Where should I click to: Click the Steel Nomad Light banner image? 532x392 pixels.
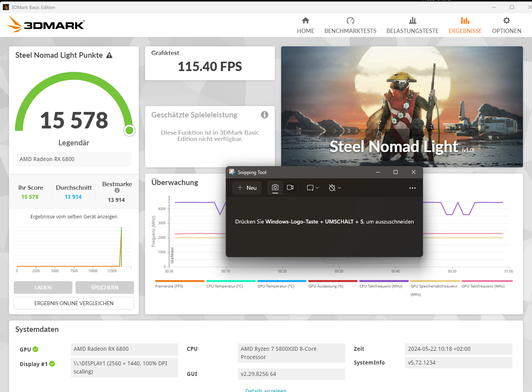(402, 106)
